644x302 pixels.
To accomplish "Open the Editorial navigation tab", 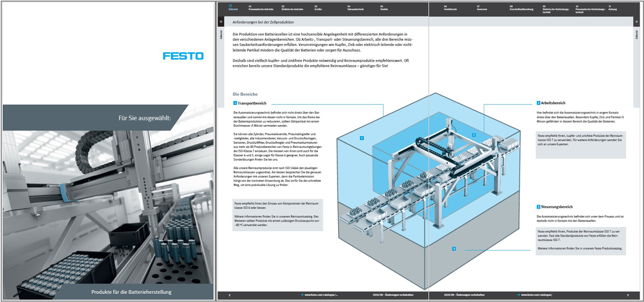I will tap(233, 8).
